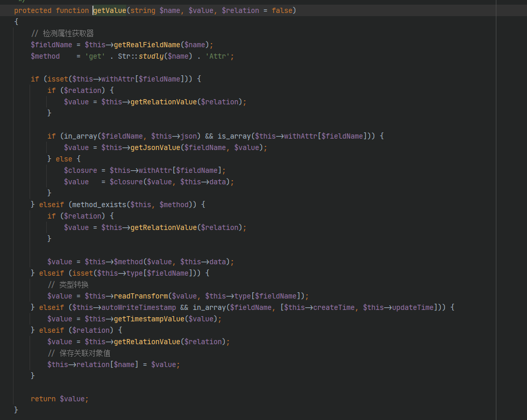Click the getValue function name
This screenshot has width=527, height=420.
pyautogui.click(x=109, y=10)
